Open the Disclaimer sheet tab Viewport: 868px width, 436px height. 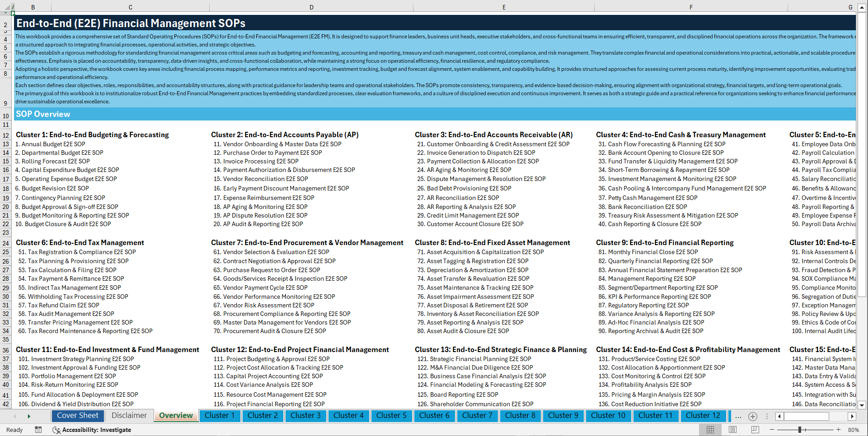point(128,415)
